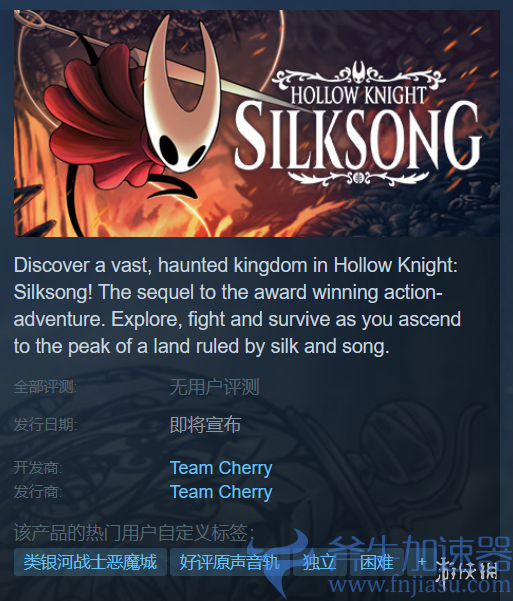513x601 pixels.
Task: Click the small knight mask emblem above logo
Action: click(359, 72)
